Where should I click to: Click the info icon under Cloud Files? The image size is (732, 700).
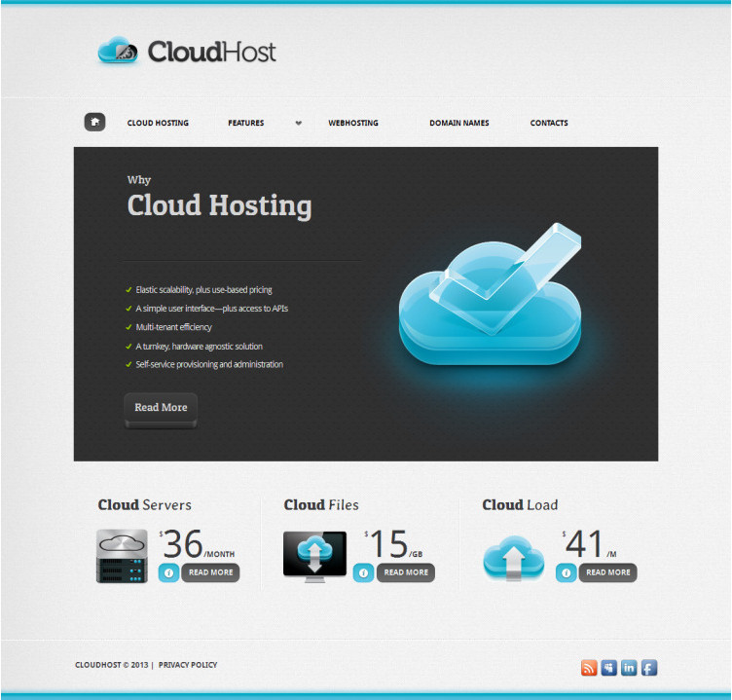(x=363, y=572)
